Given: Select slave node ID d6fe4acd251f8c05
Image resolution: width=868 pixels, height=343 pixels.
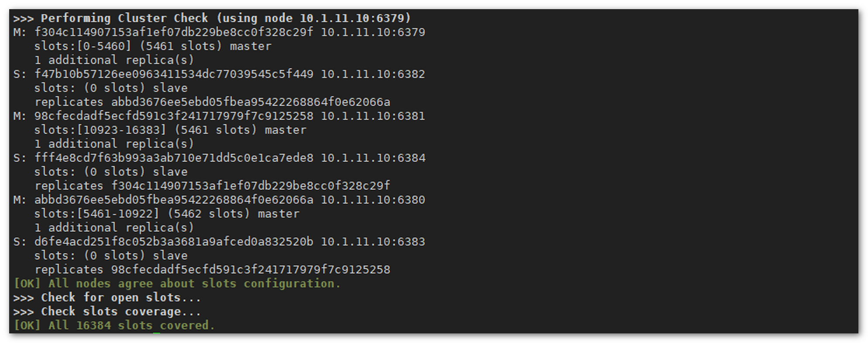Looking at the screenshot, I should [x=174, y=241].
